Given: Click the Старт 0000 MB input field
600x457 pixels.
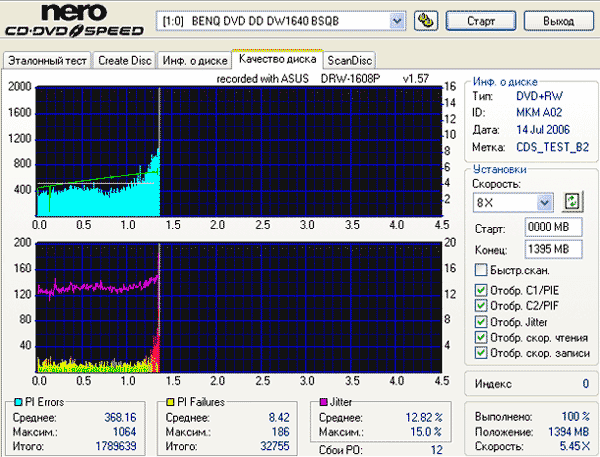Looking at the screenshot, I should [554, 227].
